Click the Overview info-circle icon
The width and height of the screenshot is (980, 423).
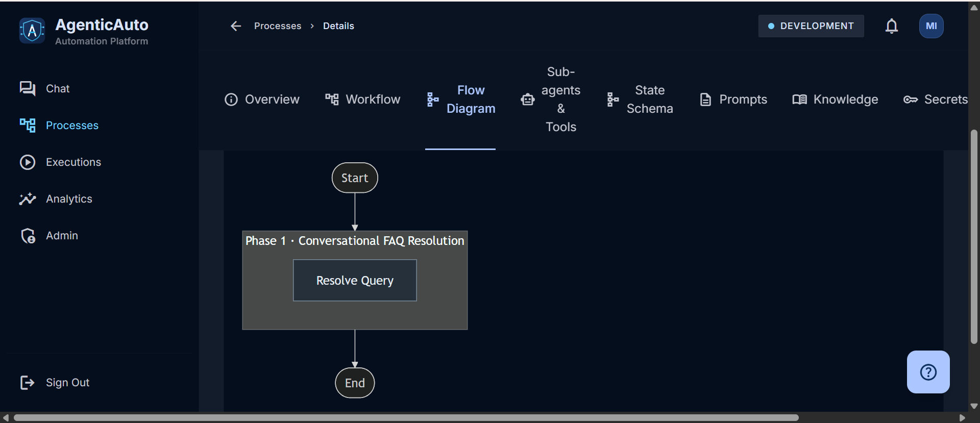(x=231, y=99)
